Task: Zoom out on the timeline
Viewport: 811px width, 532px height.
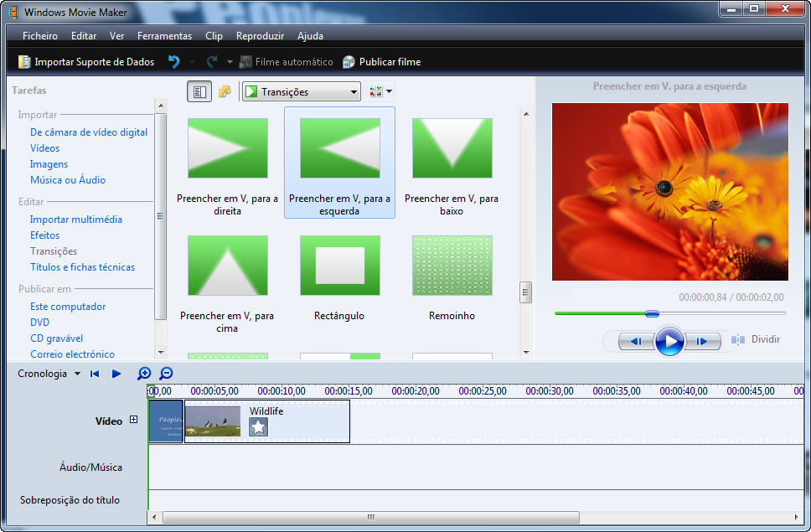Action: pos(166,374)
